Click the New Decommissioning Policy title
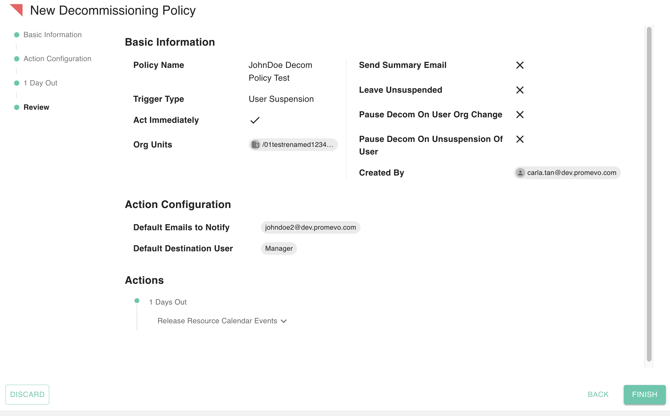Viewport: 670px width, 416px height. tap(113, 10)
